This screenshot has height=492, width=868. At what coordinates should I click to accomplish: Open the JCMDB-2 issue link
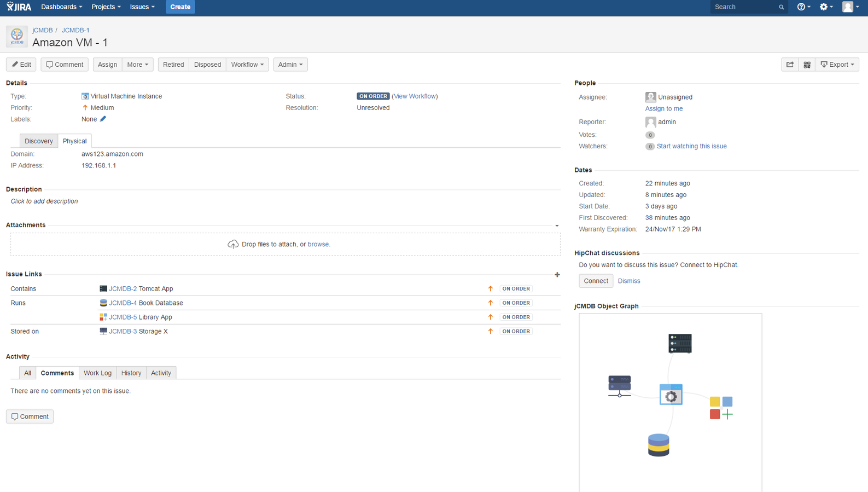123,288
